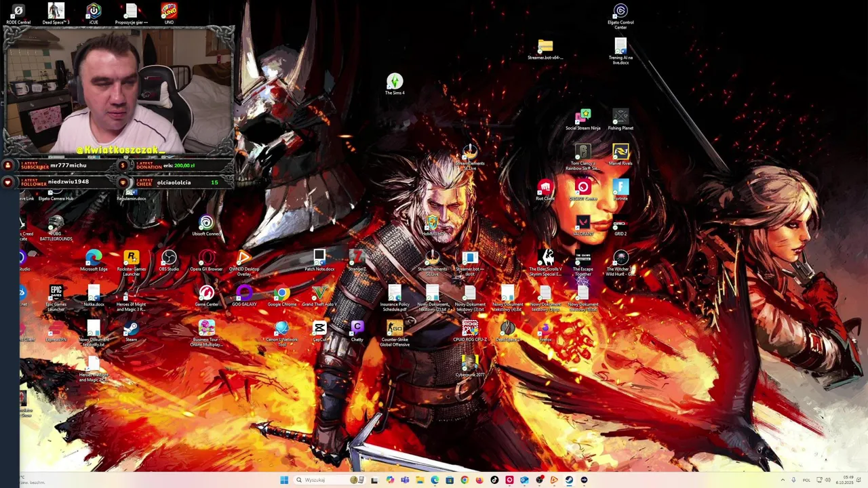Open the HoMM3 HD desktop shortcut
The image size is (868, 488).
coord(432,225)
